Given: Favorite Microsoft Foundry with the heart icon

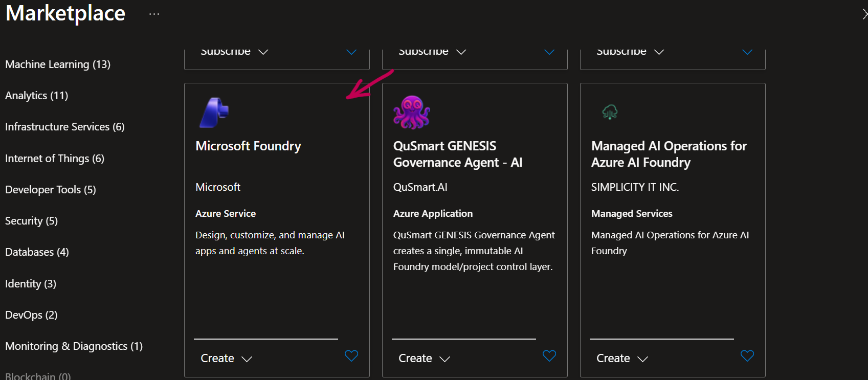Looking at the screenshot, I should [x=351, y=355].
